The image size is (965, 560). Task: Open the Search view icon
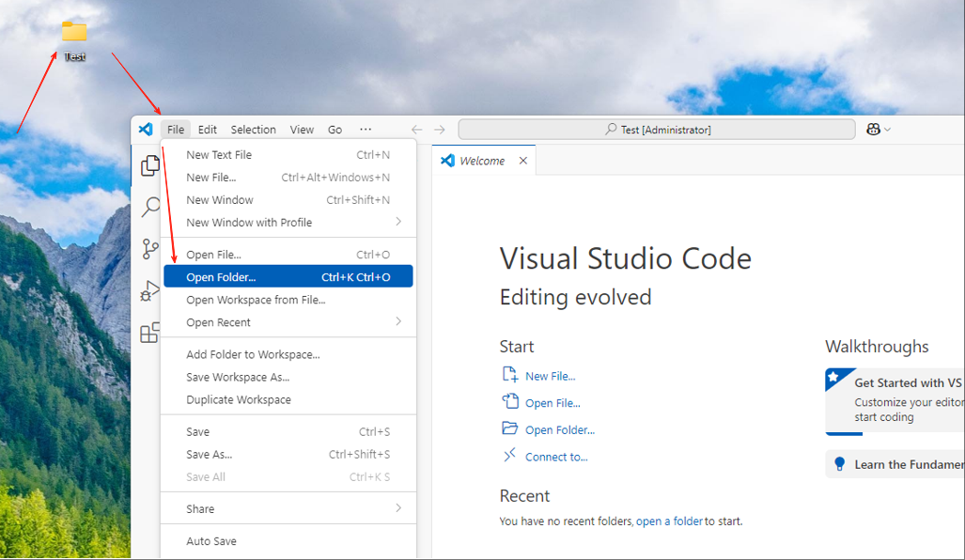coord(149,208)
